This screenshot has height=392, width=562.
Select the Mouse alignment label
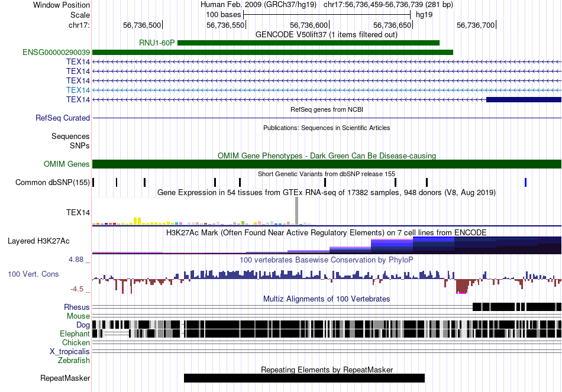click(78, 316)
